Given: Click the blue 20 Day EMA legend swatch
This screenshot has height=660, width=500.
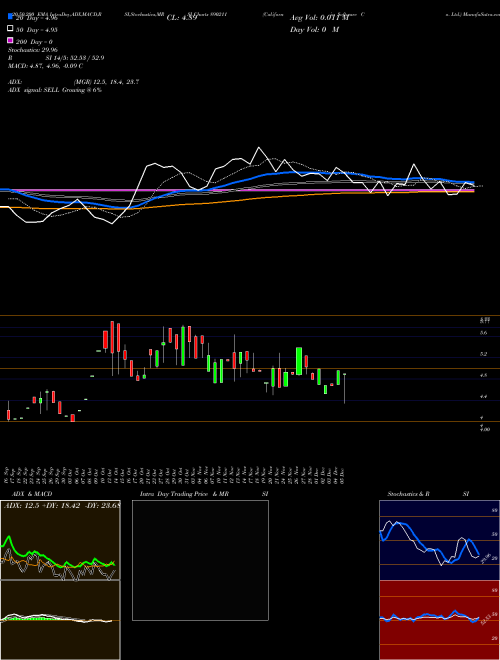Looking at the screenshot, I should coord(10,17).
